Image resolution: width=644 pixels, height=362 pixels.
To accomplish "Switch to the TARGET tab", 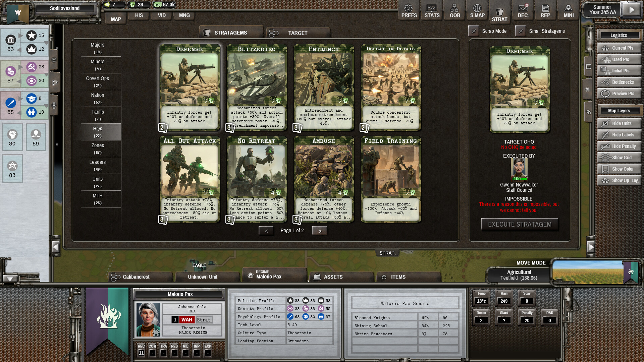I will [298, 33].
